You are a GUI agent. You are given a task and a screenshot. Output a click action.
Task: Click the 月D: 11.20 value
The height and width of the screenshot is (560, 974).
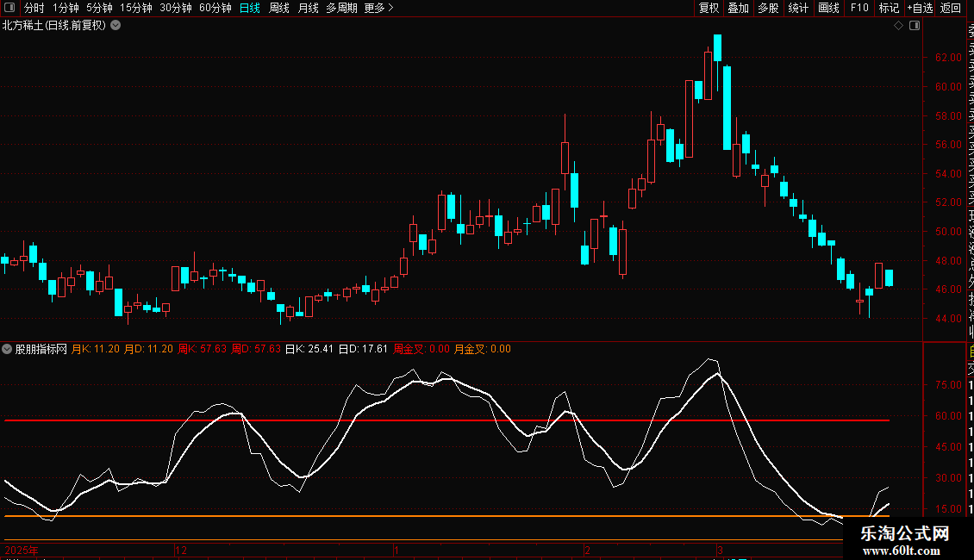(x=148, y=349)
